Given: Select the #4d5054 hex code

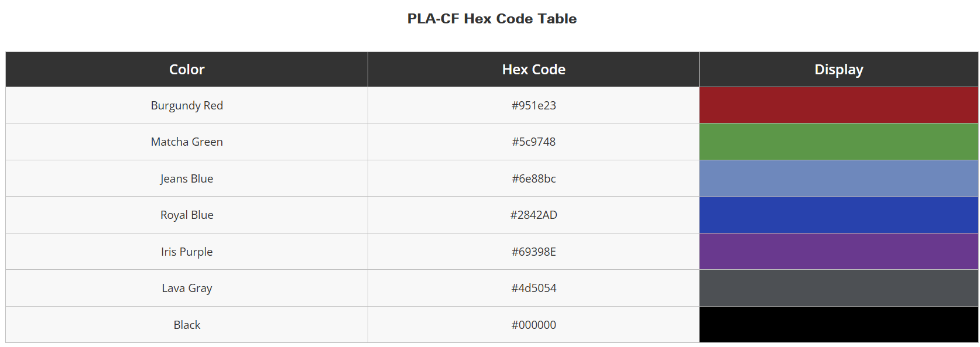Looking at the screenshot, I should (533, 288).
